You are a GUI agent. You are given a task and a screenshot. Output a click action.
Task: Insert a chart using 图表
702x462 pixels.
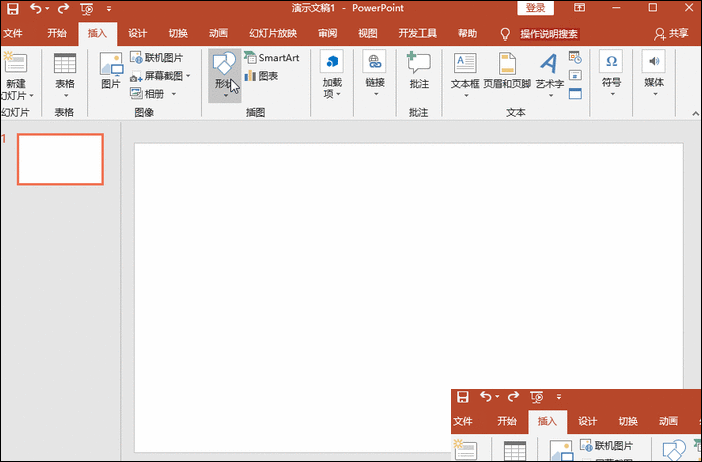pos(261,76)
